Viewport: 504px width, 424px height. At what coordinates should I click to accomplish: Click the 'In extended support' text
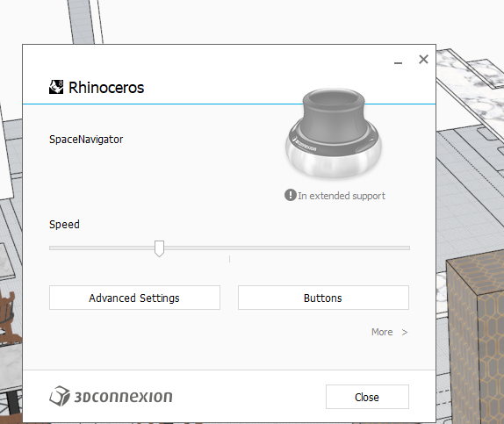click(x=342, y=196)
